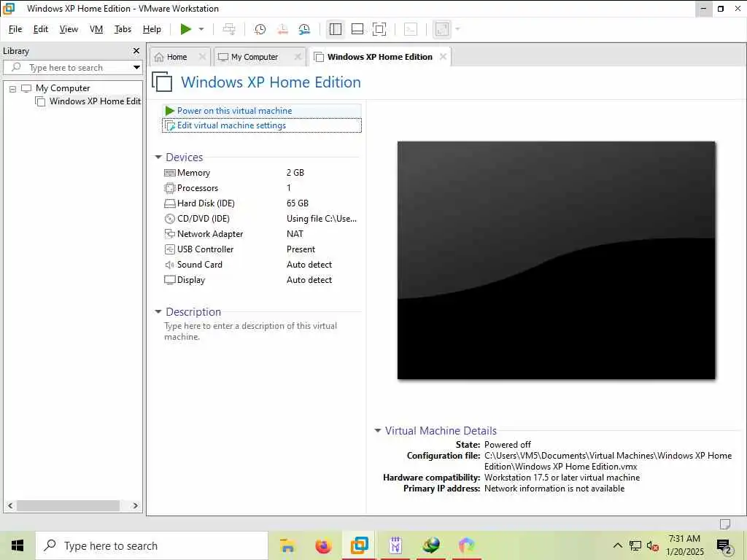Open the power options dropdown arrow
Image resolution: width=747 pixels, height=560 pixels.
click(x=201, y=29)
